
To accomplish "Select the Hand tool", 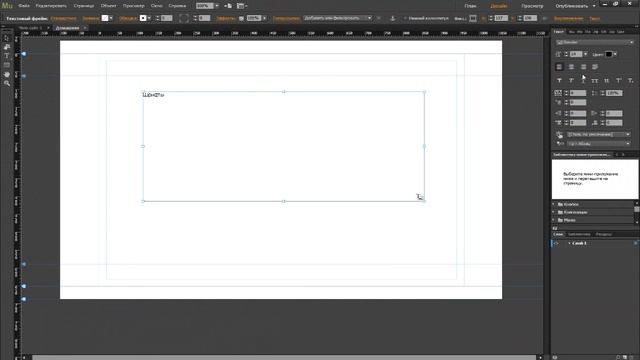I will [x=7, y=74].
